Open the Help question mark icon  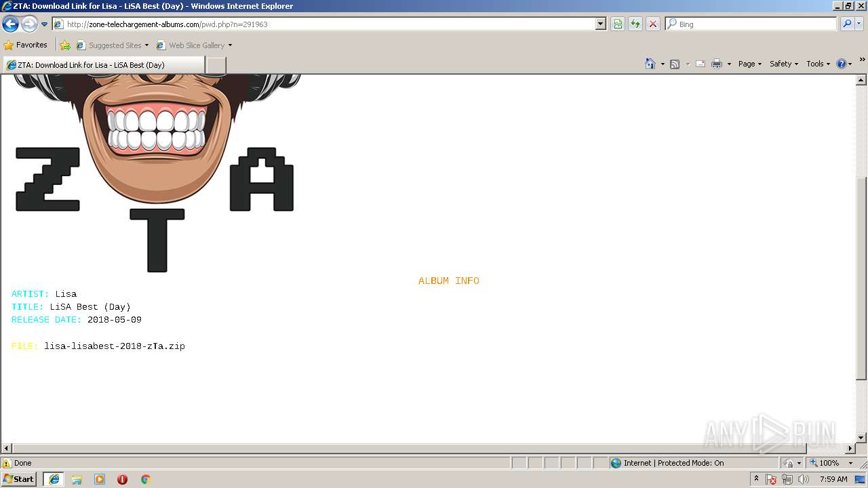pos(842,64)
